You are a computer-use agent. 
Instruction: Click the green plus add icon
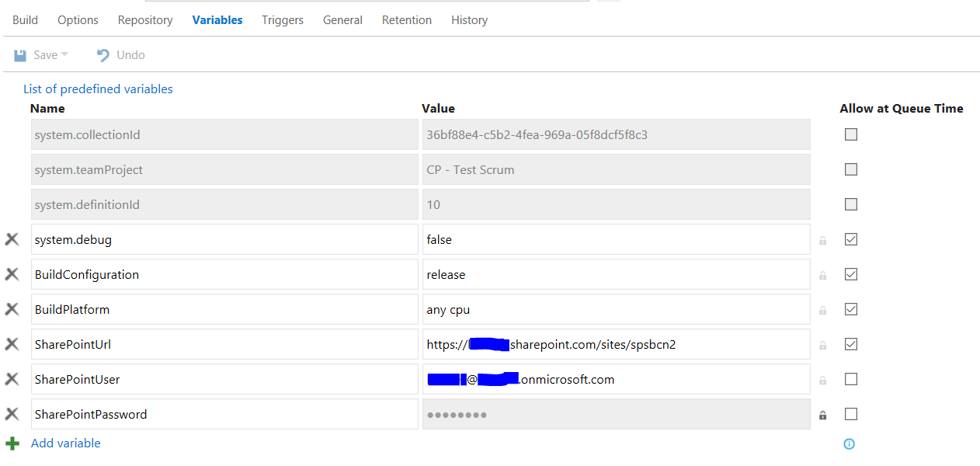pyautogui.click(x=12, y=443)
